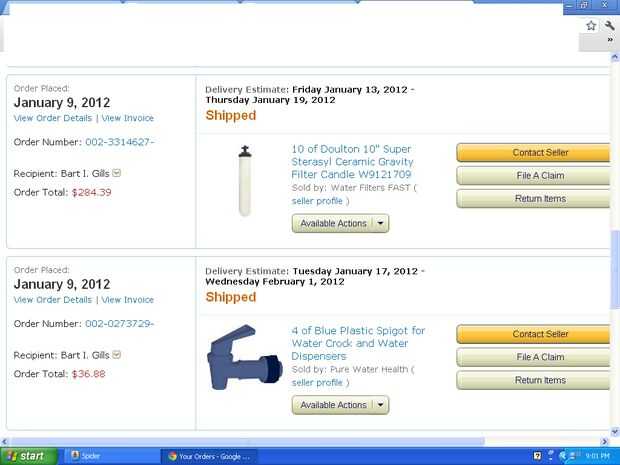Screen dimensions: 620x465
Task: Open the Chrome wrench settings menu
Action: coord(609,26)
